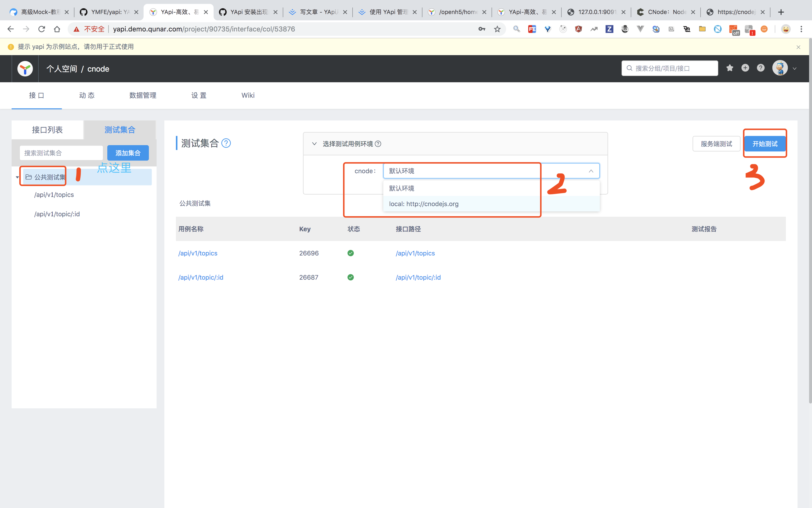Click the YApi logo icon
812x508 pixels.
(25, 69)
